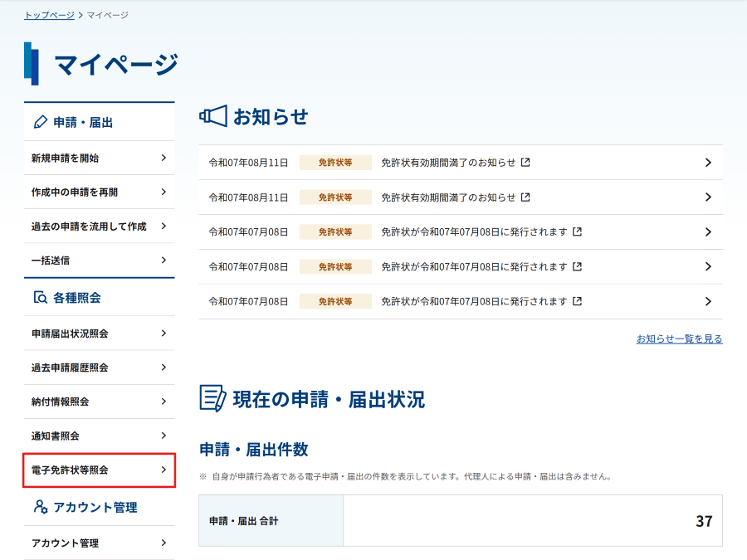Select 作成中の申請を再開 menu item
This screenshot has height=560, width=747.
point(99,192)
